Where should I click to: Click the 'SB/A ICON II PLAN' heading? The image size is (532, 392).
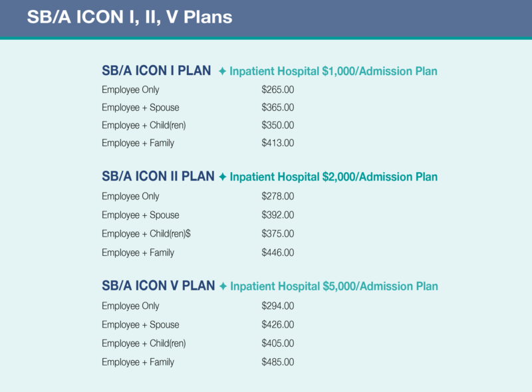[158, 177]
